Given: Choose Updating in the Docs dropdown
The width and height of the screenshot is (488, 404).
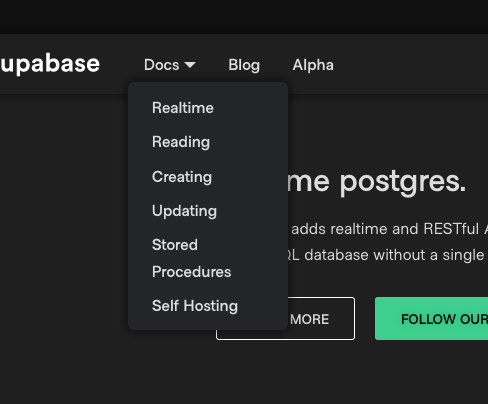Looking at the screenshot, I should tap(184, 211).
